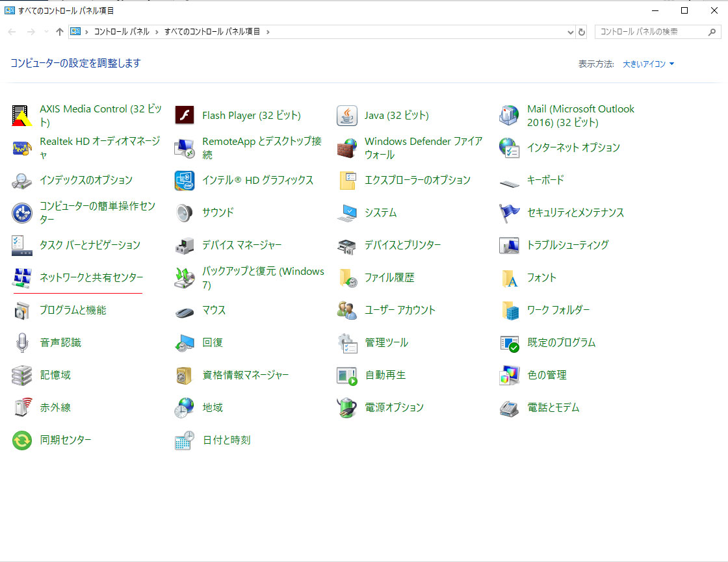Click the Flash Player icon
Viewport: 728px width, 562px height.
185,116
